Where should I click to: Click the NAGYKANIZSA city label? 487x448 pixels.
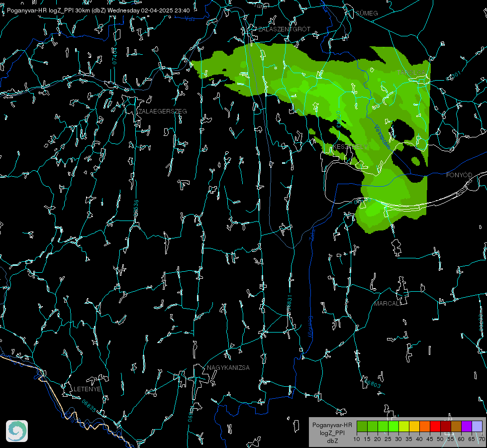click(x=228, y=367)
